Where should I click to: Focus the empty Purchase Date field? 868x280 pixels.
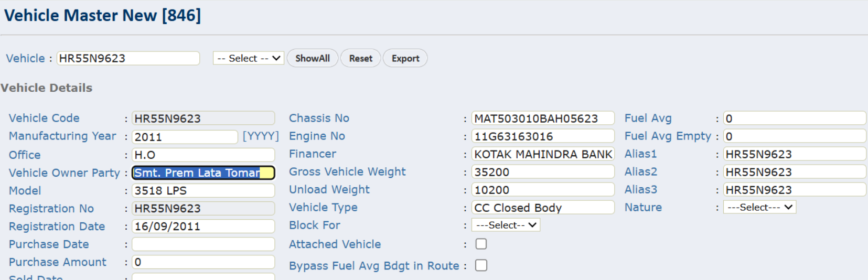(x=203, y=244)
